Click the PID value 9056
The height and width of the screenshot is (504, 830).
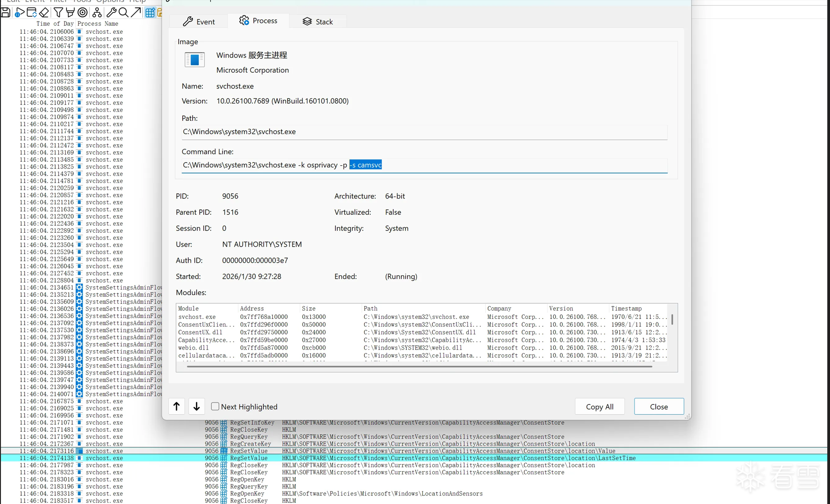230,196
